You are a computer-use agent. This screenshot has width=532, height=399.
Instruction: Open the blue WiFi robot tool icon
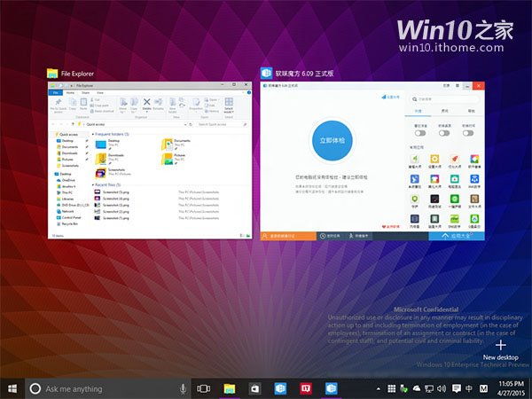pos(474,179)
